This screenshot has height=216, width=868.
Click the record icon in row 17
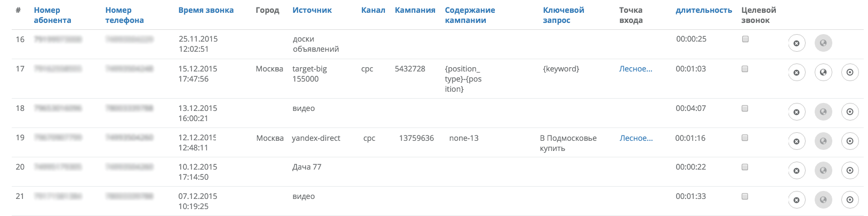[x=850, y=73]
